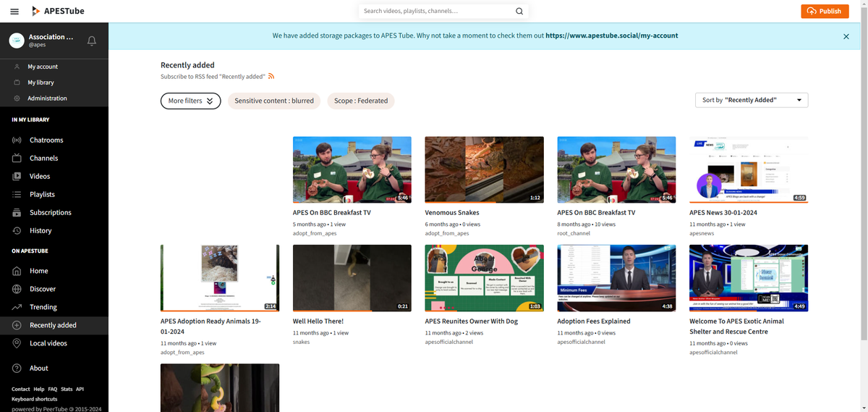This screenshot has width=868, height=412.
Task: Open the hamburger menu icon
Action: (14, 11)
